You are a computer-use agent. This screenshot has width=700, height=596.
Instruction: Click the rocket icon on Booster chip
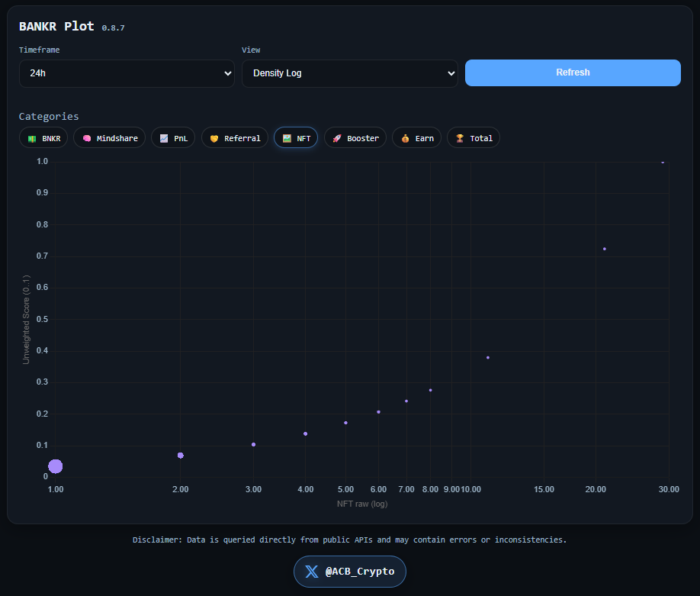[x=337, y=138]
